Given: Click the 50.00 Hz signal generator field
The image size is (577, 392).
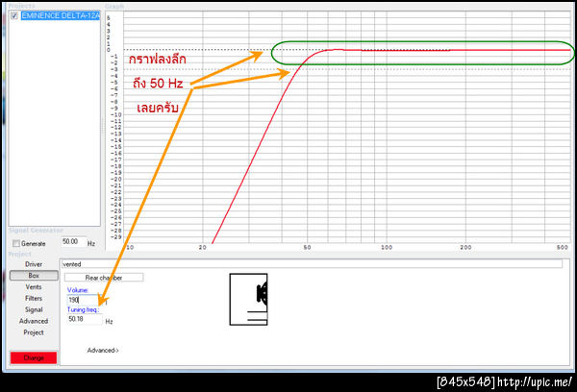Looking at the screenshot, I should pos(73,242).
